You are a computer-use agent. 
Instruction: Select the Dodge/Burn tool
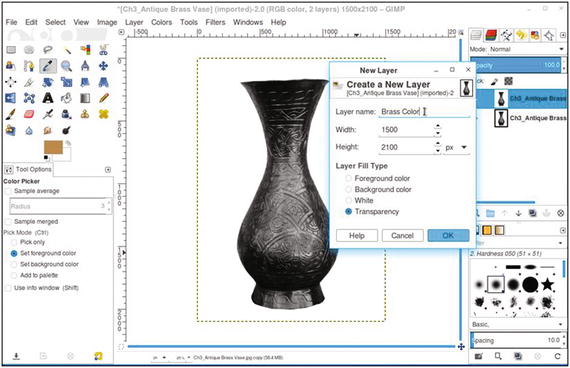[x=67, y=130]
